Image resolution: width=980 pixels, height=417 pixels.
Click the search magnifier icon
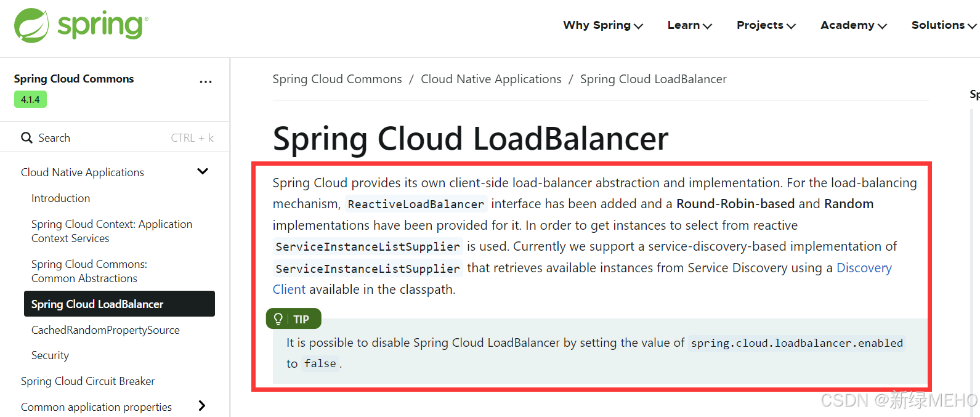(26, 138)
